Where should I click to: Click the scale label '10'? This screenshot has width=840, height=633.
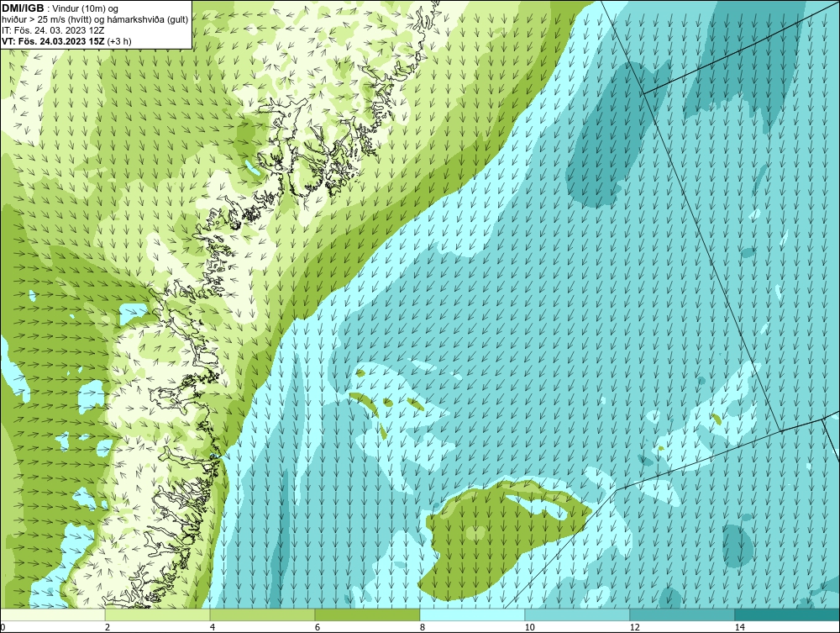[530, 627]
